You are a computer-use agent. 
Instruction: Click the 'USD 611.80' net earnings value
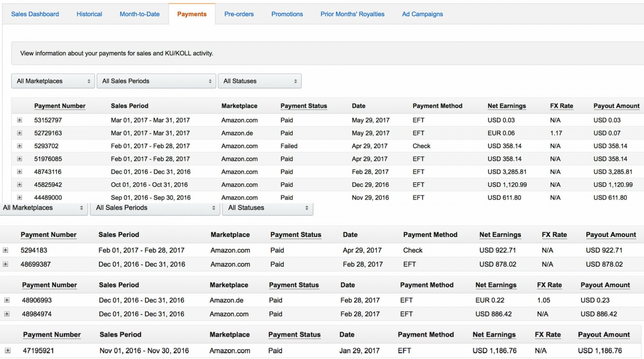(504, 197)
